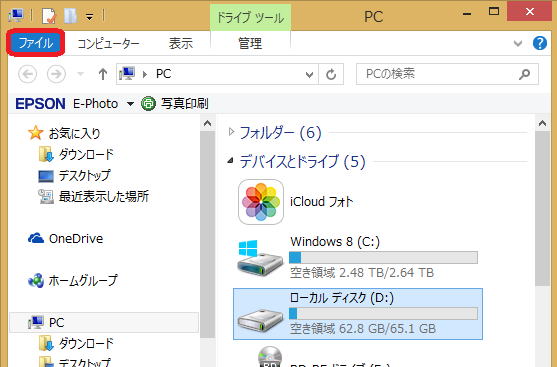Click 空き領域 2.48 TB/2.64 TB text
Image resolution: width=557 pixels, height=367 pixels.
[362, 272]
